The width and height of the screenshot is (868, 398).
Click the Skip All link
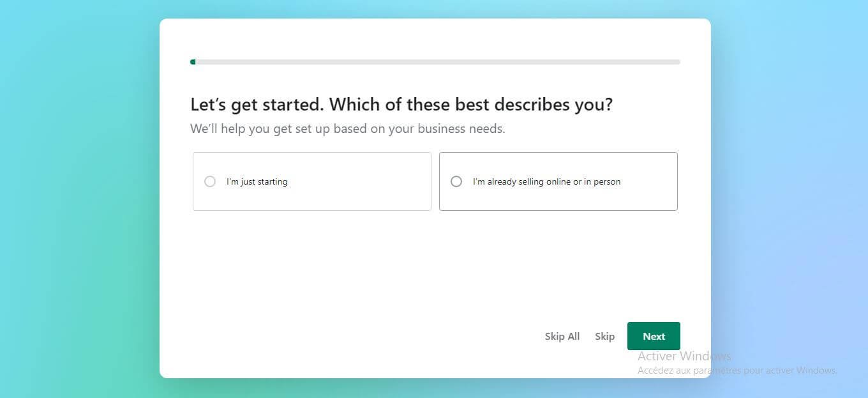[x=562, y=337]
